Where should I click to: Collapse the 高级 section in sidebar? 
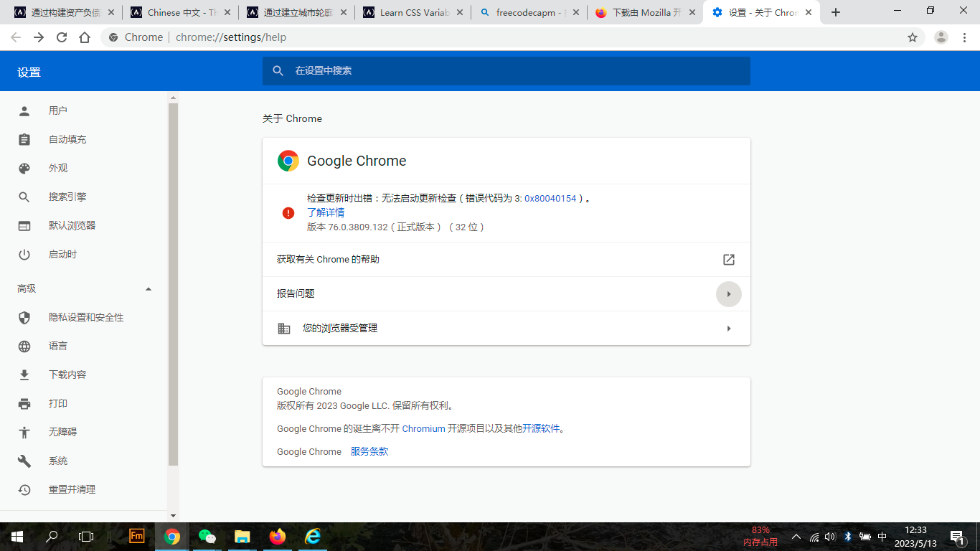click(x=149, y=288)
